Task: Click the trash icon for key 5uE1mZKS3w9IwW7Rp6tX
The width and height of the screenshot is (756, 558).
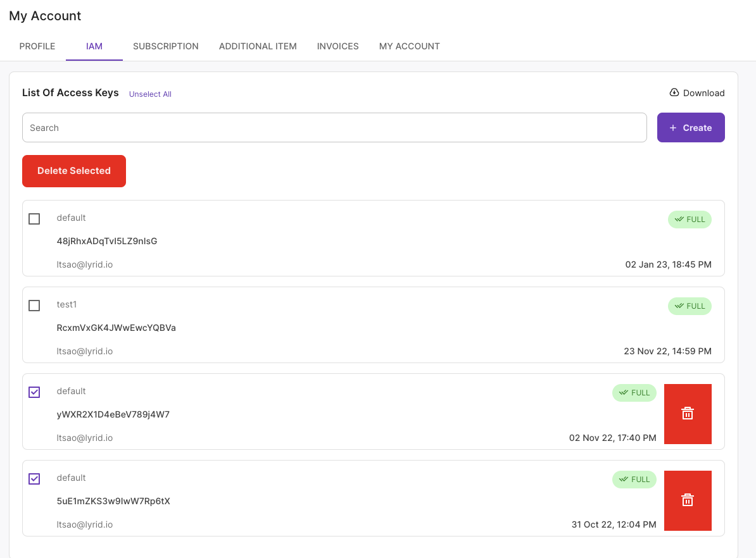Action: click(687, 500)
